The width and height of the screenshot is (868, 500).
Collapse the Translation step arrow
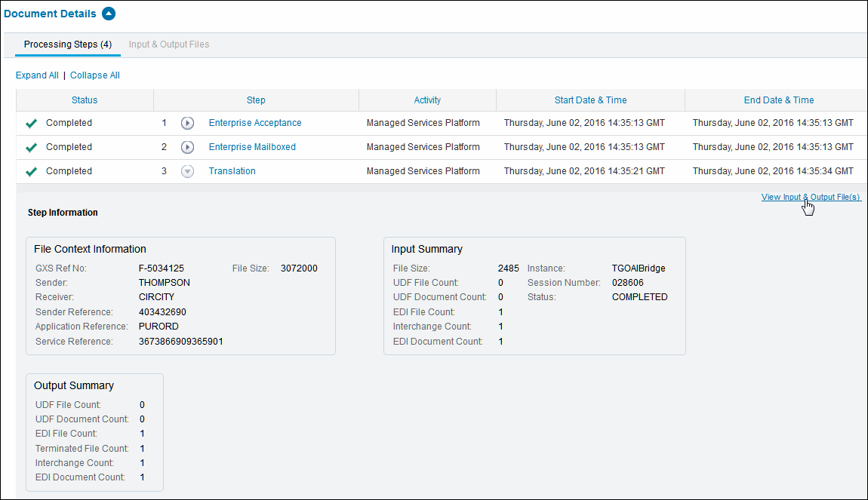tap(188, 172)
